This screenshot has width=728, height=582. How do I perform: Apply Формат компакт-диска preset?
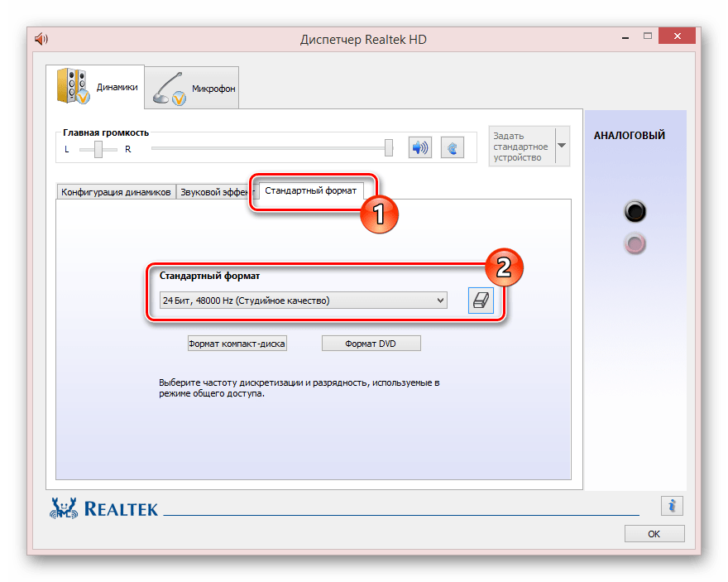[237, 344]
